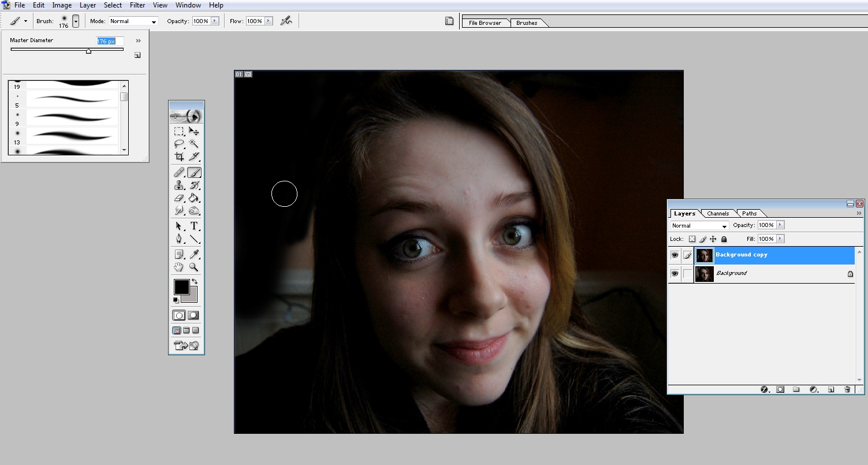Select the Line tool
The image size is (868, 465).
[194, 239]
